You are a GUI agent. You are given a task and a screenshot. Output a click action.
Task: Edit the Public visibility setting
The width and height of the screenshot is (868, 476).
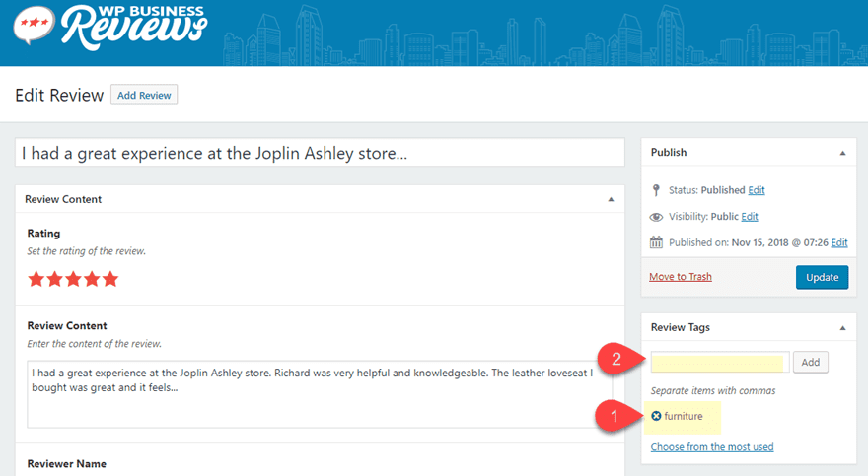750,217
